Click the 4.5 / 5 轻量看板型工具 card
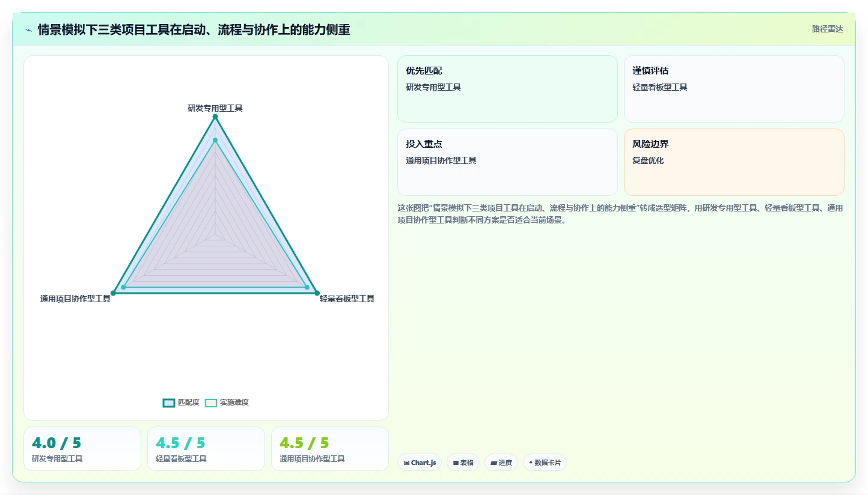Screen dimensions: 868x495 [206, 449]
